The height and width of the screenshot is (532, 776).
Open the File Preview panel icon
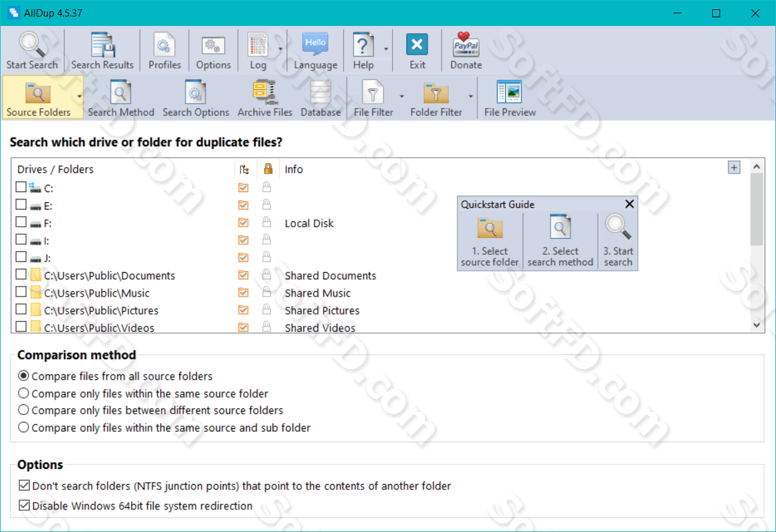[510, 92]
